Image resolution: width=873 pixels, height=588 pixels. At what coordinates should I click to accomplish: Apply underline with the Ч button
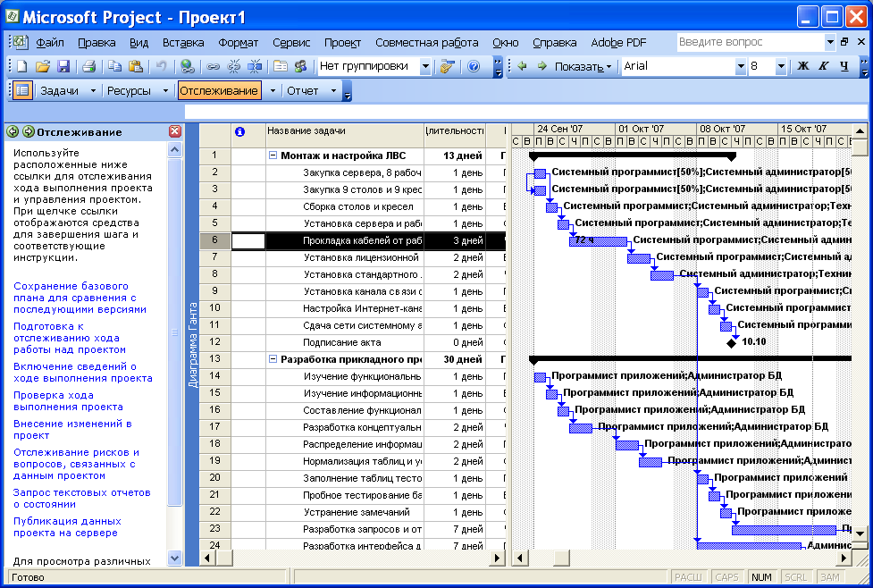click(844, 66)
